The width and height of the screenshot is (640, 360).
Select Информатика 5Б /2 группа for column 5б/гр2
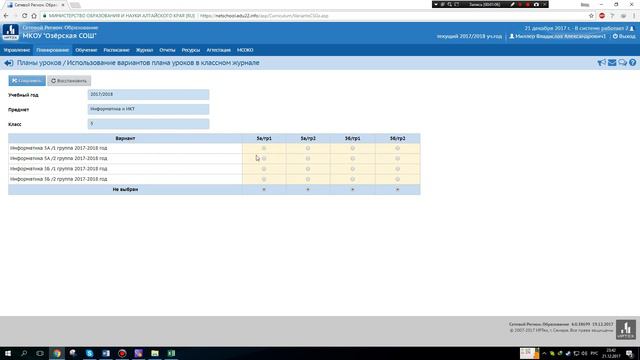[398, 179]
